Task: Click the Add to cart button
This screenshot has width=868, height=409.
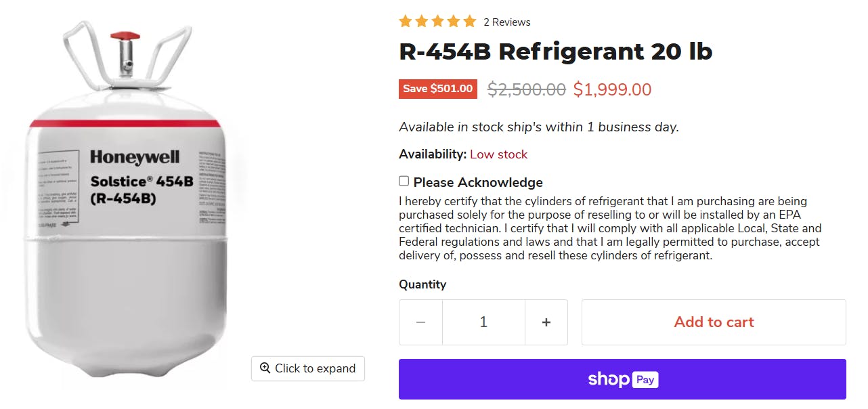Action: (713, 322)
